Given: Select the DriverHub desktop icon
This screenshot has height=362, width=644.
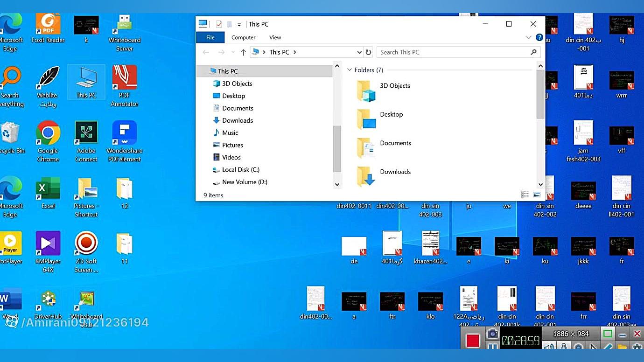Looking at the screenshot, I should (x=48, y=305).
